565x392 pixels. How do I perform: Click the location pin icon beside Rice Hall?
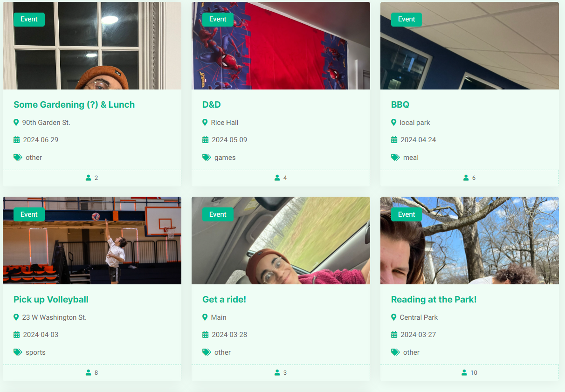pyautogui.click(x=205, y=123)
